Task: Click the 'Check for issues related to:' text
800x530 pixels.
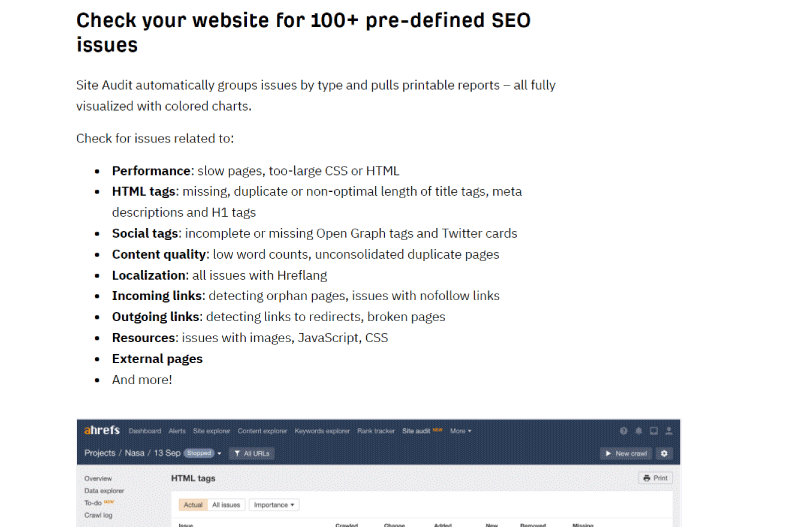Action: pos(155,138)
